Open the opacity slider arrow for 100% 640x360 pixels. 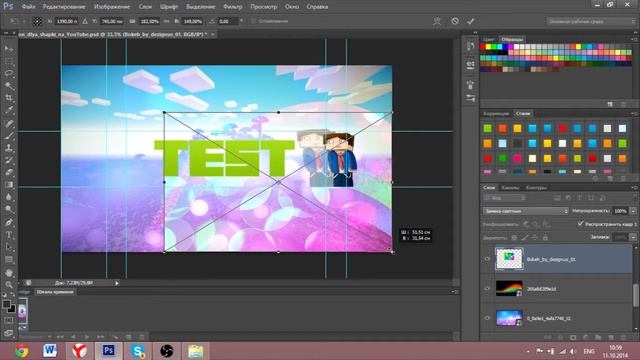pos(633,211)
